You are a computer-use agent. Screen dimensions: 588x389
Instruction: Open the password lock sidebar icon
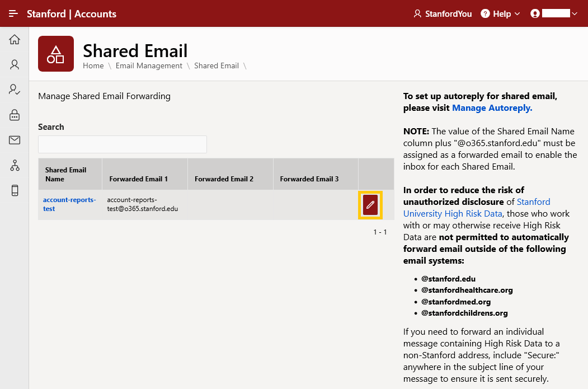[15, 115]
